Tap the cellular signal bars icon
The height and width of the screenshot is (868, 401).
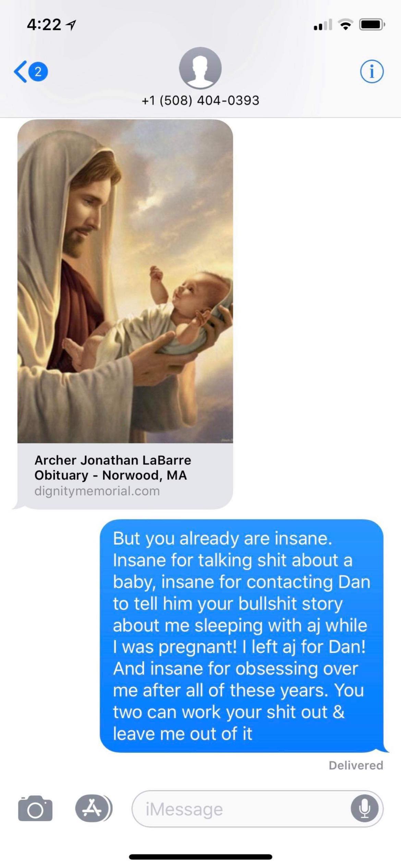tap(323, 25)
